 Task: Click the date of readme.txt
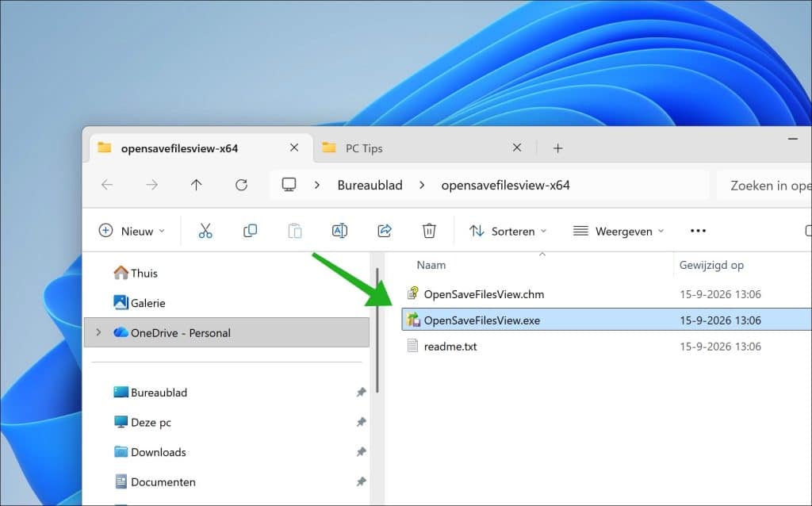coord(720,347)
